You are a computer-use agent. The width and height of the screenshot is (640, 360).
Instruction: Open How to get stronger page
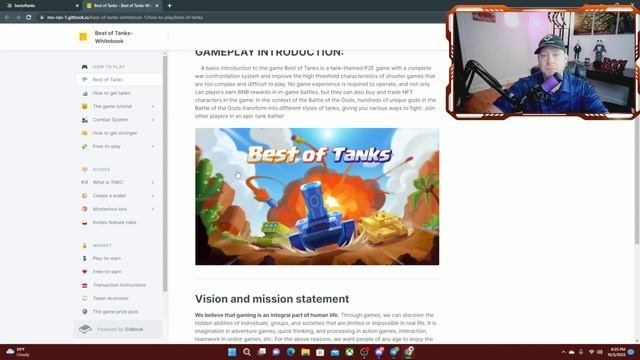click(115, 133)
